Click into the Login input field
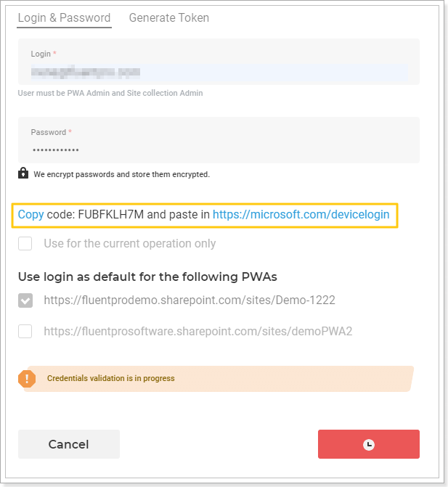This screenshot has width=448, height=487. click(x=219, y=73)
